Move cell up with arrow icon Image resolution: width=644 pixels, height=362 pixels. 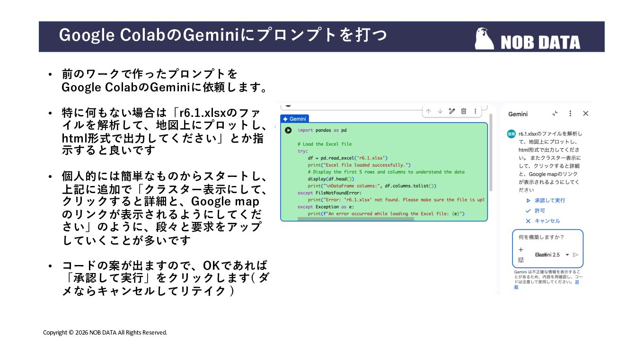click(x=428, y=111)
